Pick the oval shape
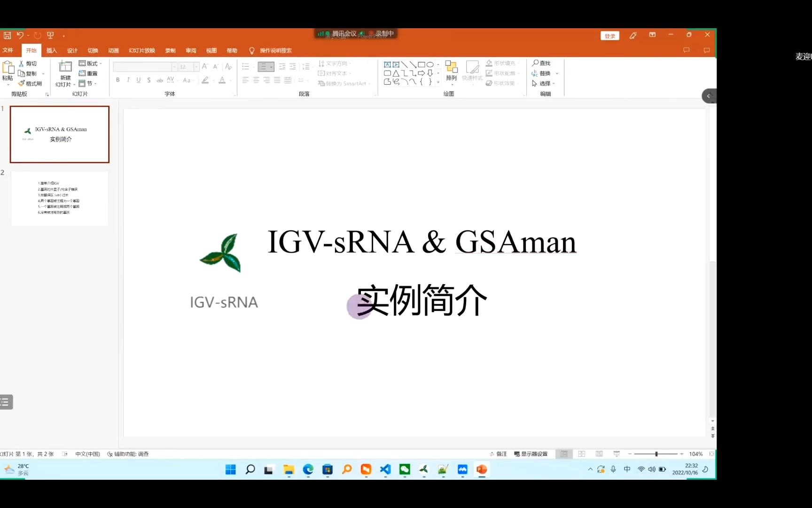Viewport: 812px width, 508px height. (430, 64)
